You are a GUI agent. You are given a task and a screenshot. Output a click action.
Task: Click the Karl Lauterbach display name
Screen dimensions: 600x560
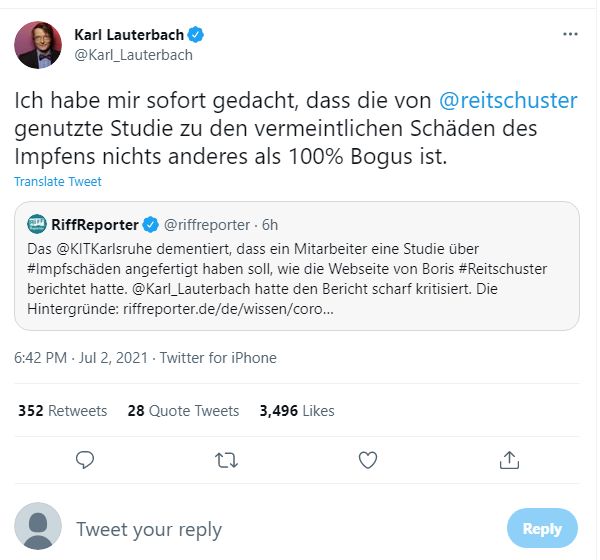[129, 35]
